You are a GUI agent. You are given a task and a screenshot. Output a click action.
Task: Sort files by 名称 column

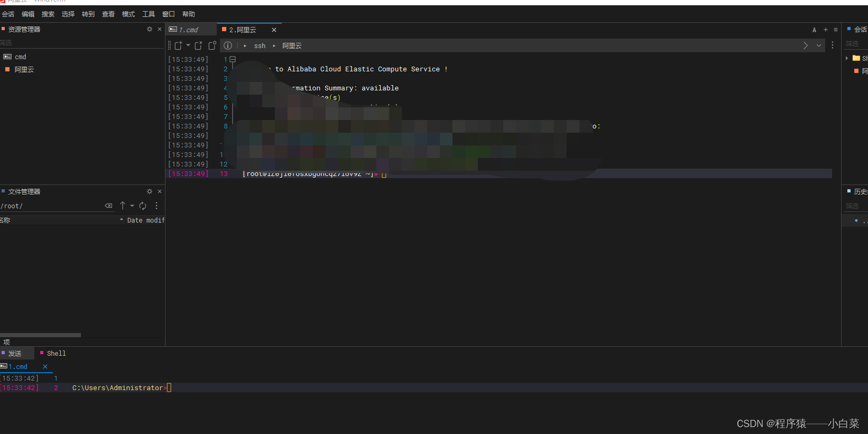61,220
